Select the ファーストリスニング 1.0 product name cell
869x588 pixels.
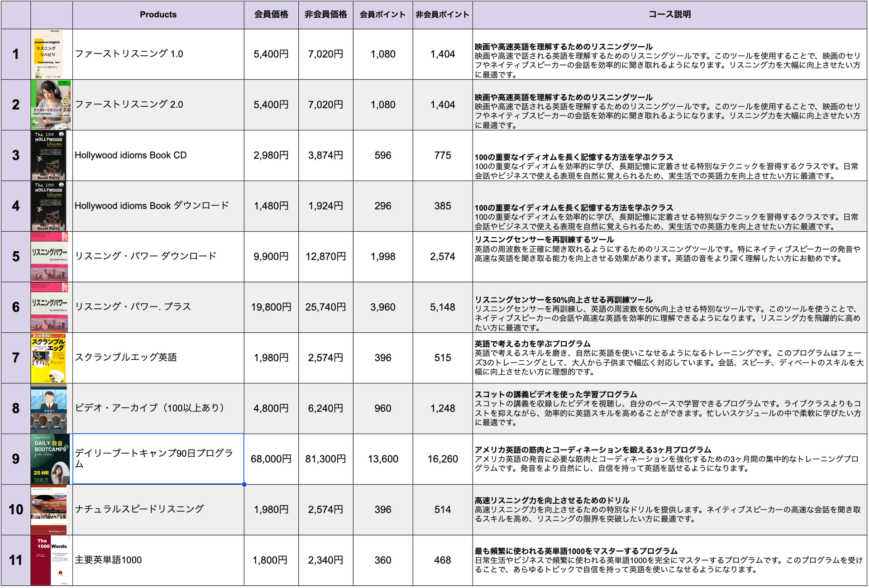(158, 54)
